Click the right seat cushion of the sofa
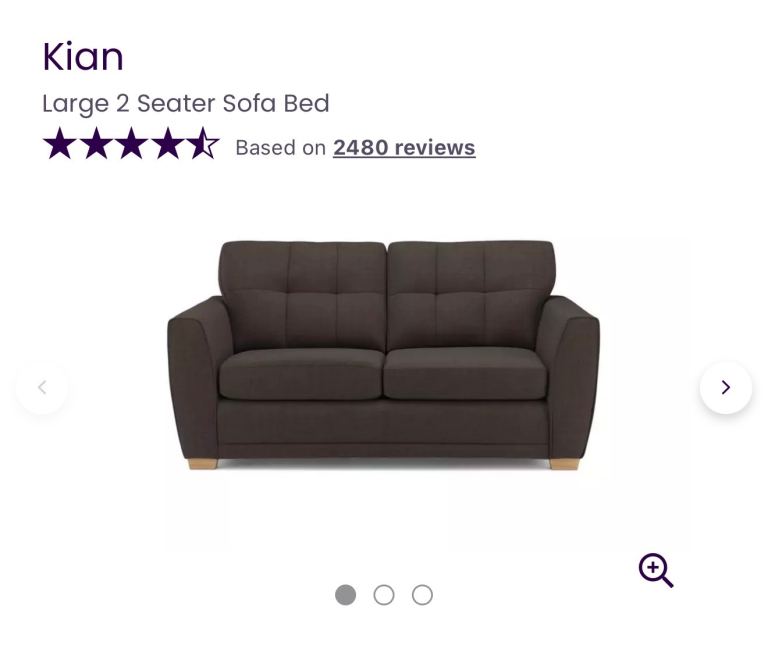The width and height of the screenshot is (768, 656). [x=466, y=374]
